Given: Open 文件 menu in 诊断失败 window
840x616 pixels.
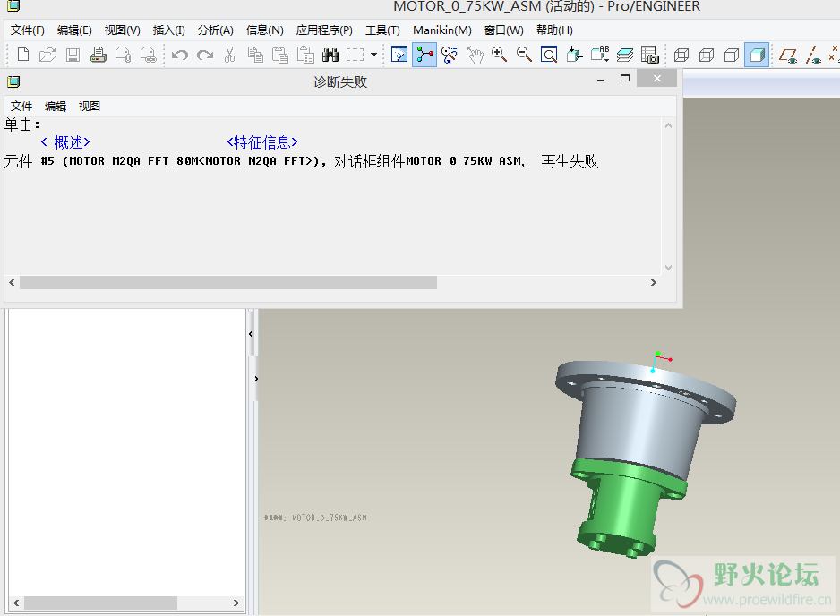Looking at the screenshot, I should pos(21,106).
